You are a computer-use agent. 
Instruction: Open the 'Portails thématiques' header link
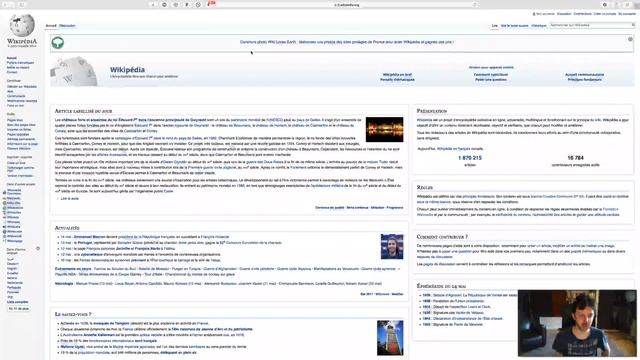pos(397,80)
